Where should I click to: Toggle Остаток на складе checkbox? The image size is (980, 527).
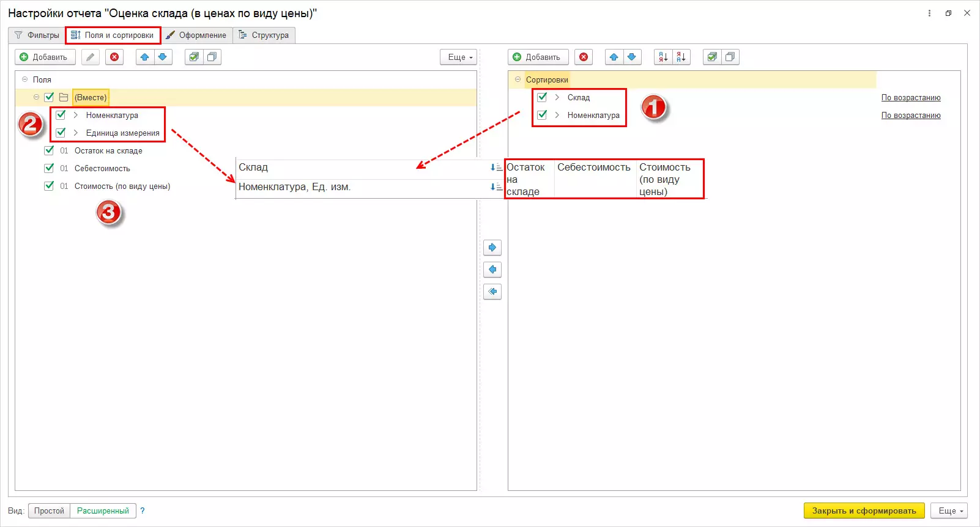[49, 150]
